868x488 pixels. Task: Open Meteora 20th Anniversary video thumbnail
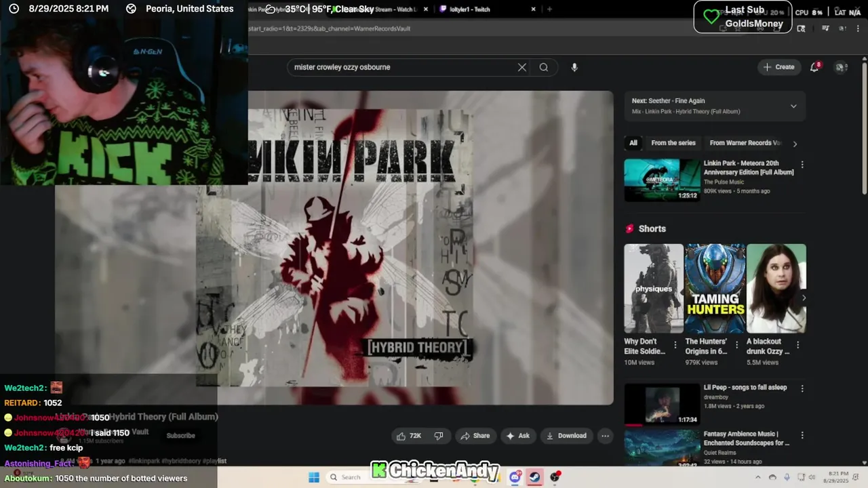pos(662,180)
